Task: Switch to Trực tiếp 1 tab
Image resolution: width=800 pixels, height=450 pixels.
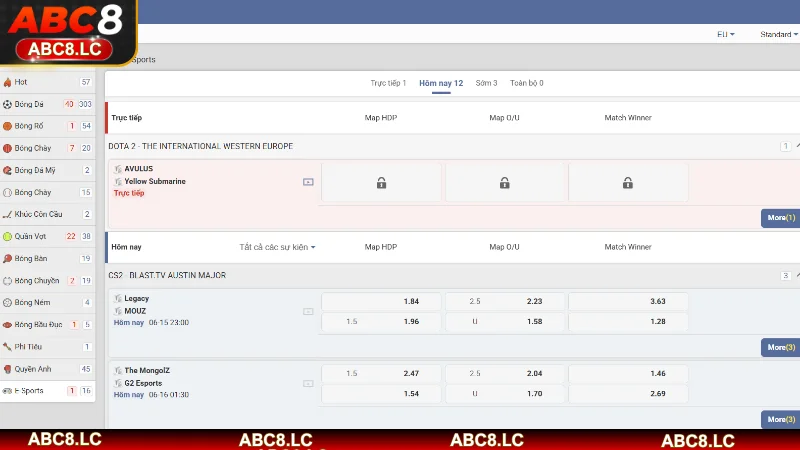Action: 388,83
